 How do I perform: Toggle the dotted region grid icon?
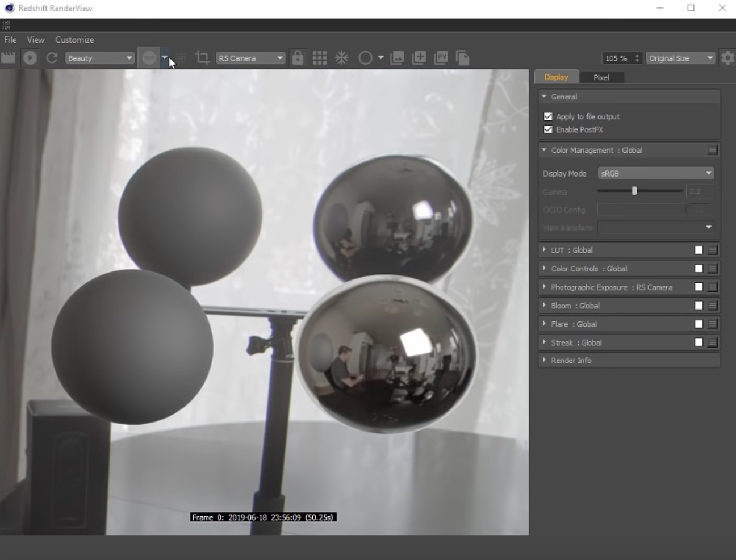click(x=181, y=58)
